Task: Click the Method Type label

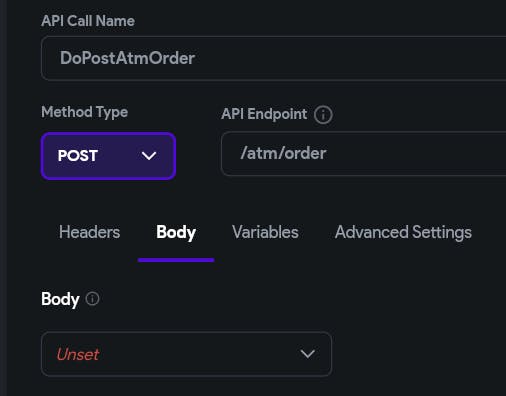Action: (x=85, y=112)
